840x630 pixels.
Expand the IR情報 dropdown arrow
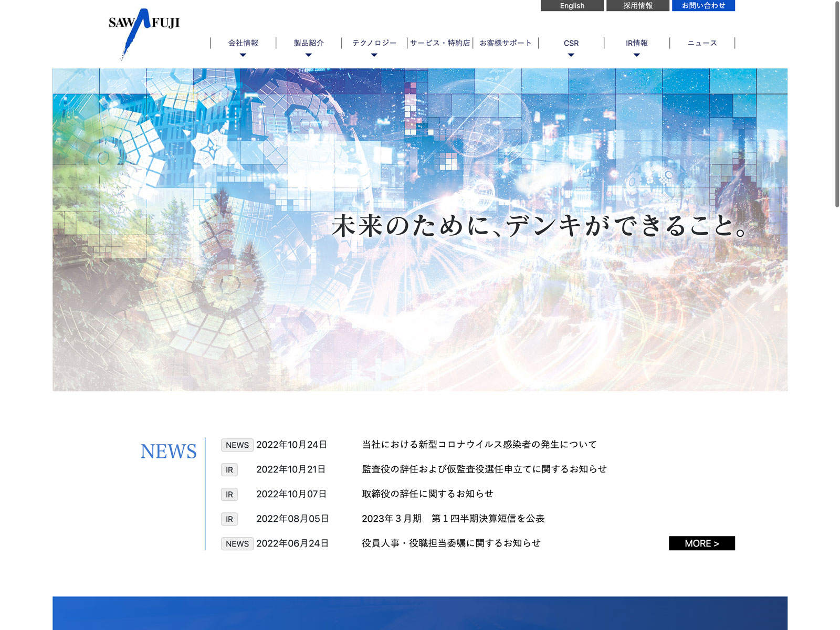click(x=636, y=55)
